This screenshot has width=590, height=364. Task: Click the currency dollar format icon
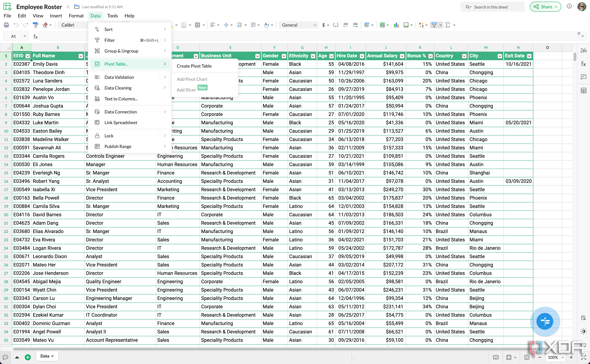click(x=323, y=25)
